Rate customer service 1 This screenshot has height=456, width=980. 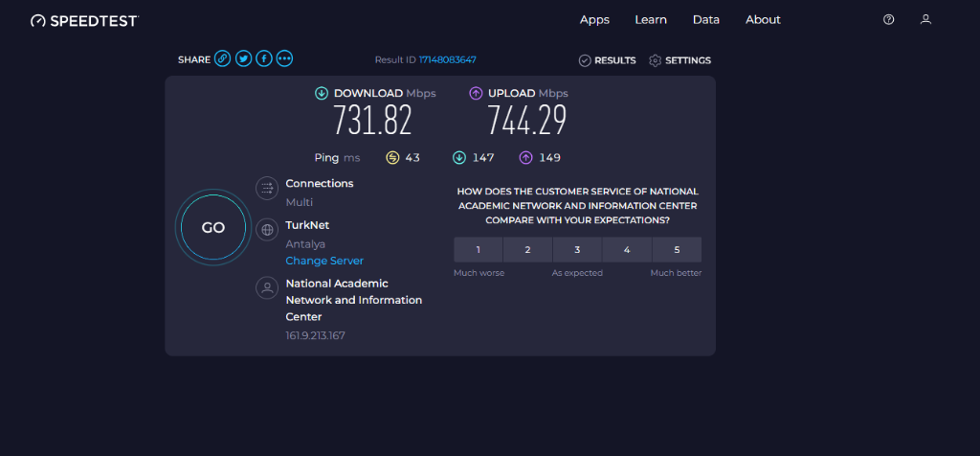point(479,250)
